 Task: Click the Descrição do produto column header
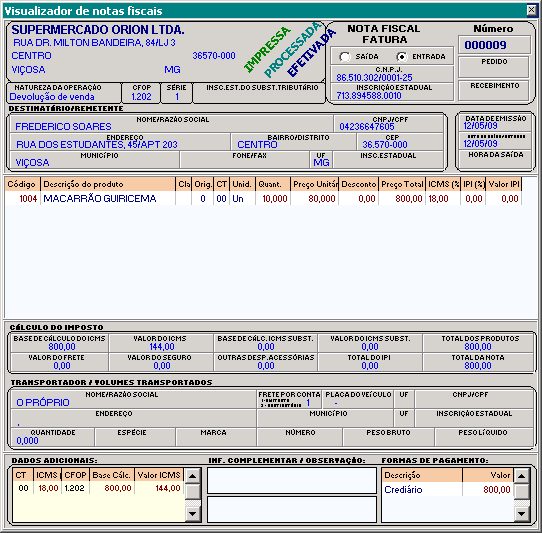click(x=108, y=184)
